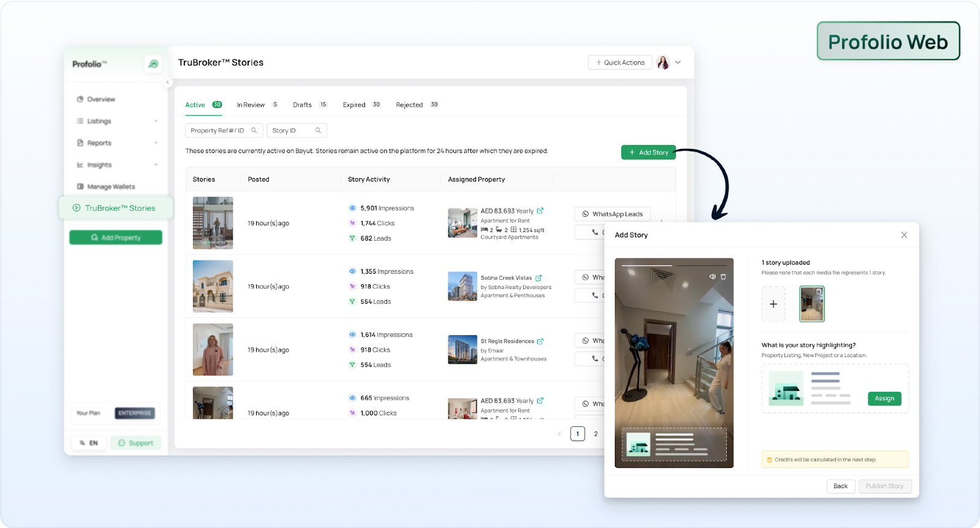Open the story thumbnail showing a woman
The height and width of the screenshot is (528, 980).
(213, 350)
